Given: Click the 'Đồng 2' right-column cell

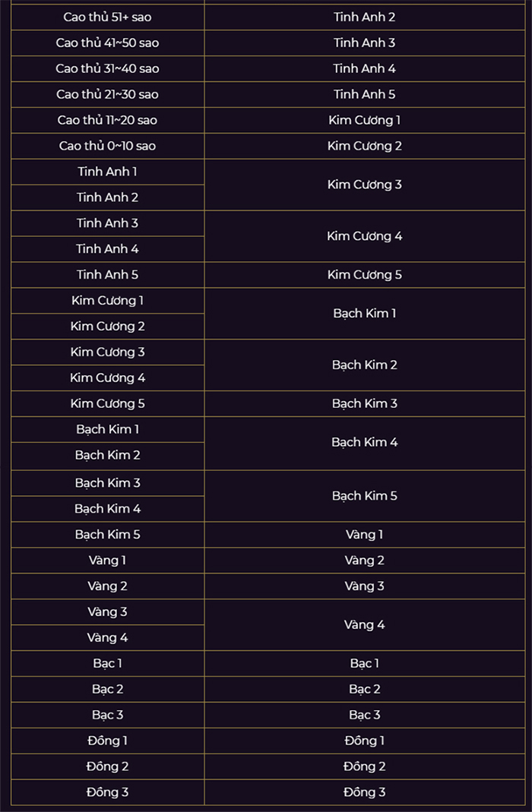Looking at the screenshot, I should click(365, 767).
